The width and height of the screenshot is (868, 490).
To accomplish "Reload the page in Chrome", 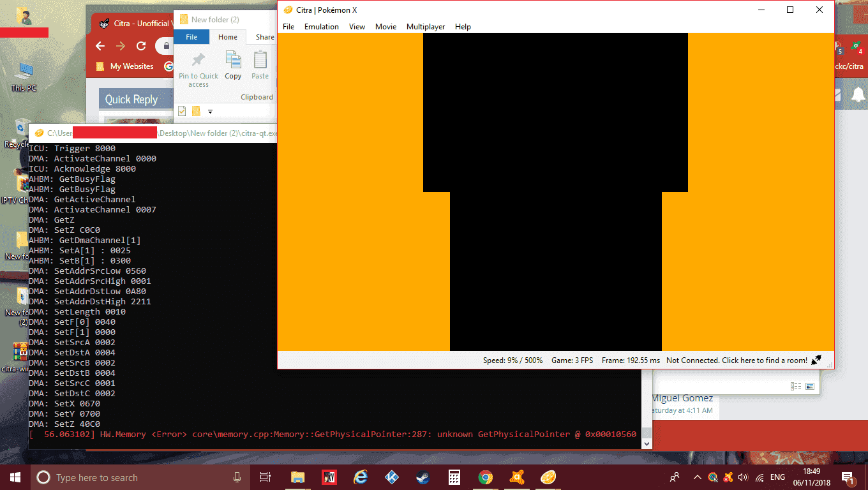I will pyautogui.click(x=141, y=46).
